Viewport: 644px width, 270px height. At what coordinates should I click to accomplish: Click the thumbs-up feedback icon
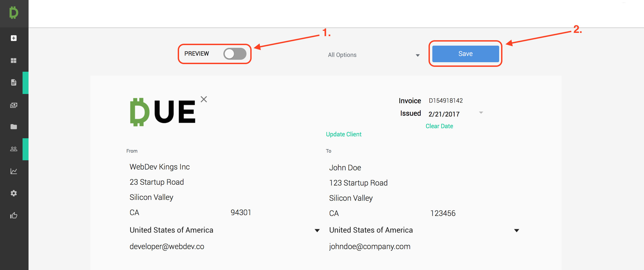[14, 215]
